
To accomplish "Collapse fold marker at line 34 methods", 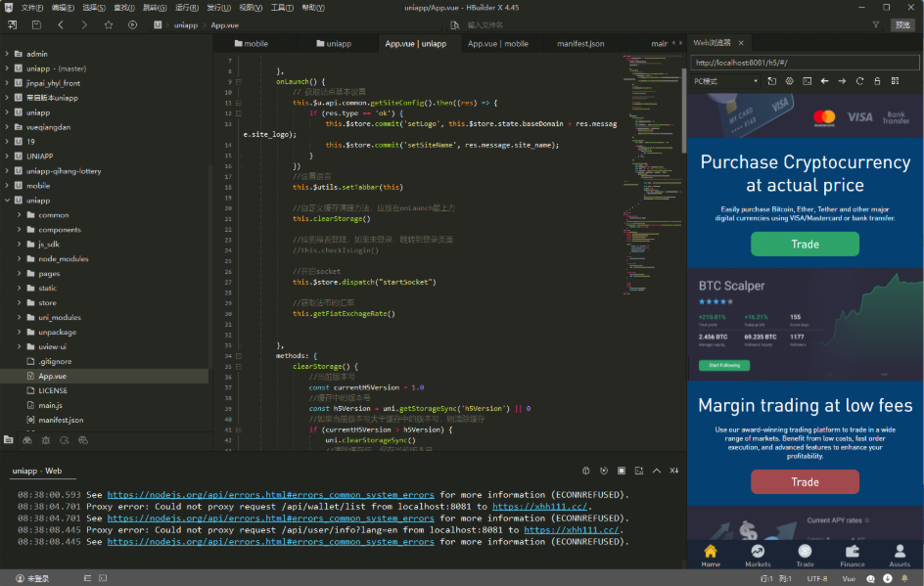I will click(x=239, y=356).
